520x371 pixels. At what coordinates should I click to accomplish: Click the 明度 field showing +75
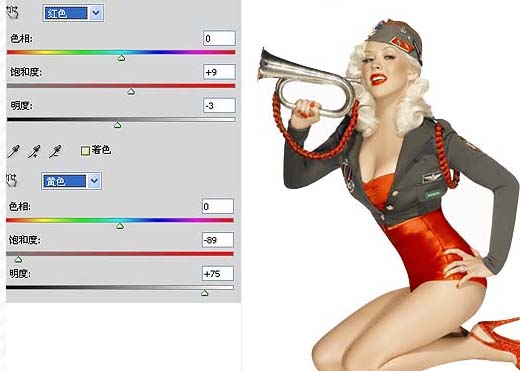[x=218, y=274]
